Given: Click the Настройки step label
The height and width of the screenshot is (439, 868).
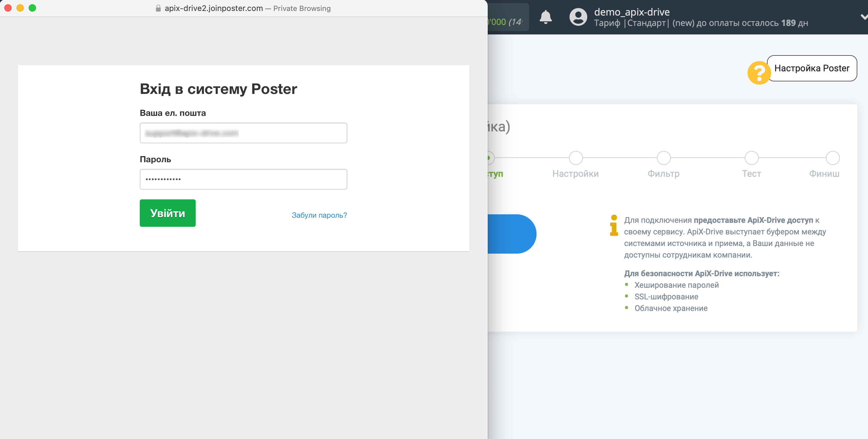Looking at the screenshot, I should 576,174.
